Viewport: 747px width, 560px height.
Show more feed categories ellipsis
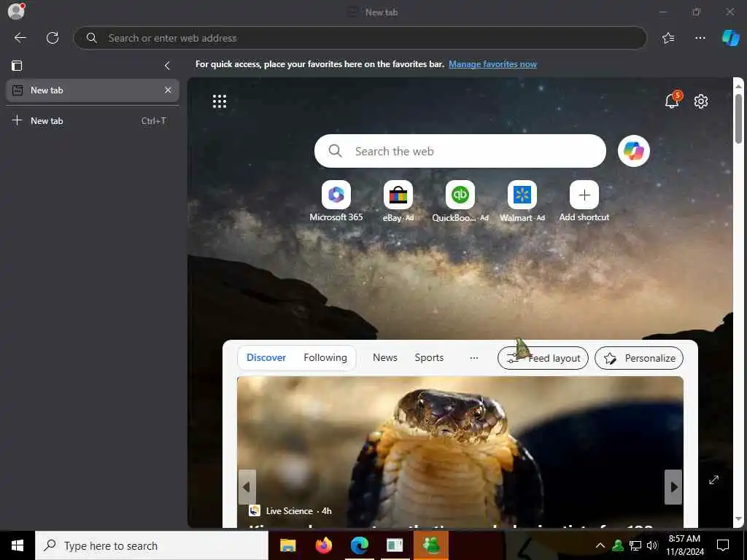pos(474,357)
